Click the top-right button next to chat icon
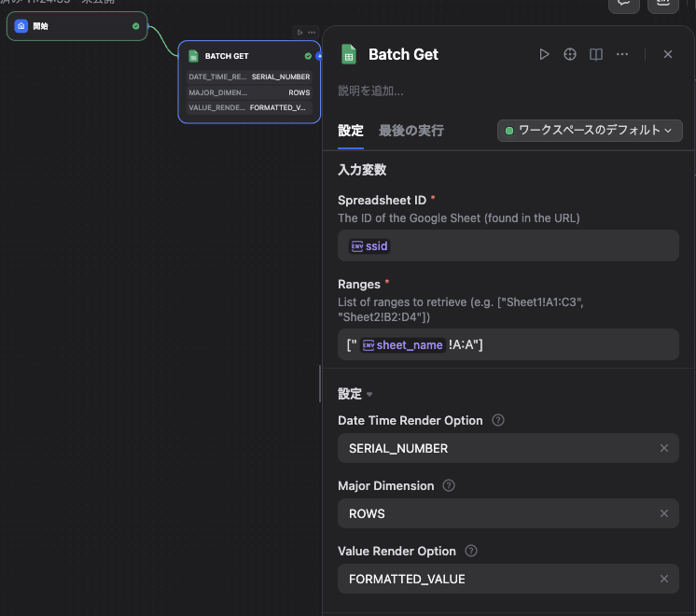This screenshot has height=616, width=696. 663,5
